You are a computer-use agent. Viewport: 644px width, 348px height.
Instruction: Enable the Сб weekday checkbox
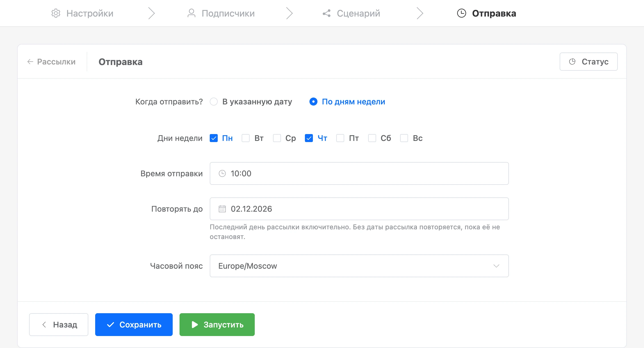tap(372, 138)
